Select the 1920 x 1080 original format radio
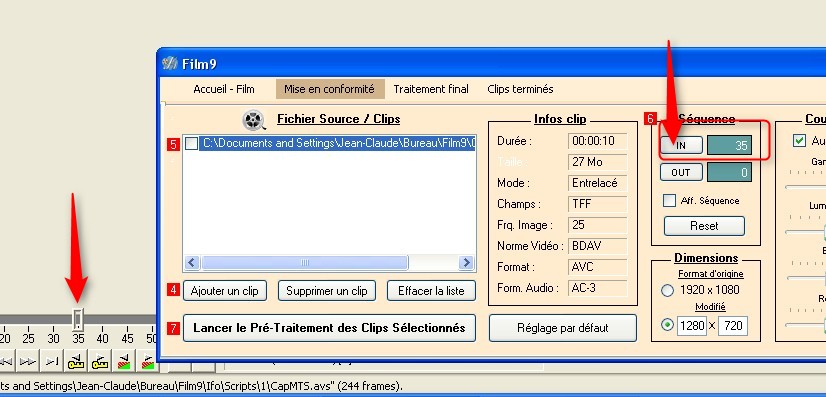 (667, 290)
